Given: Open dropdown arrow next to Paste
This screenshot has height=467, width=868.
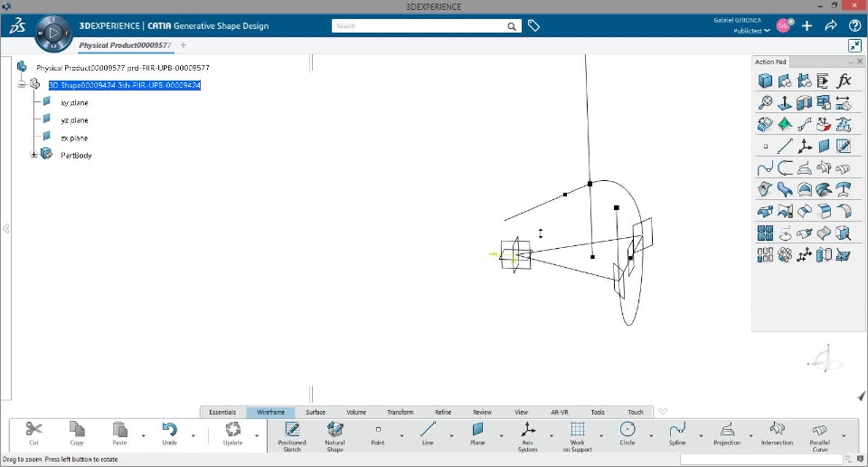Looking at the screenshot, I should click(x=144, y=436).
